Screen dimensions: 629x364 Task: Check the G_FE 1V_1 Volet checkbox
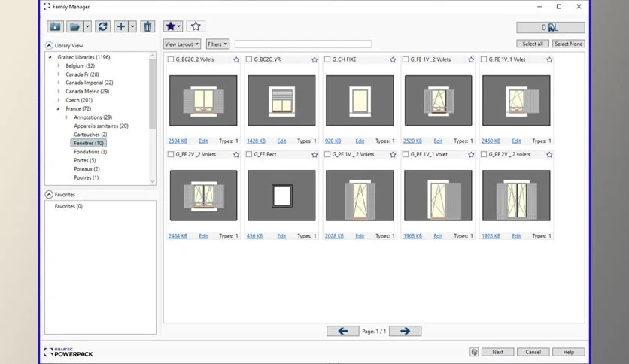click(x=484, y=59)
